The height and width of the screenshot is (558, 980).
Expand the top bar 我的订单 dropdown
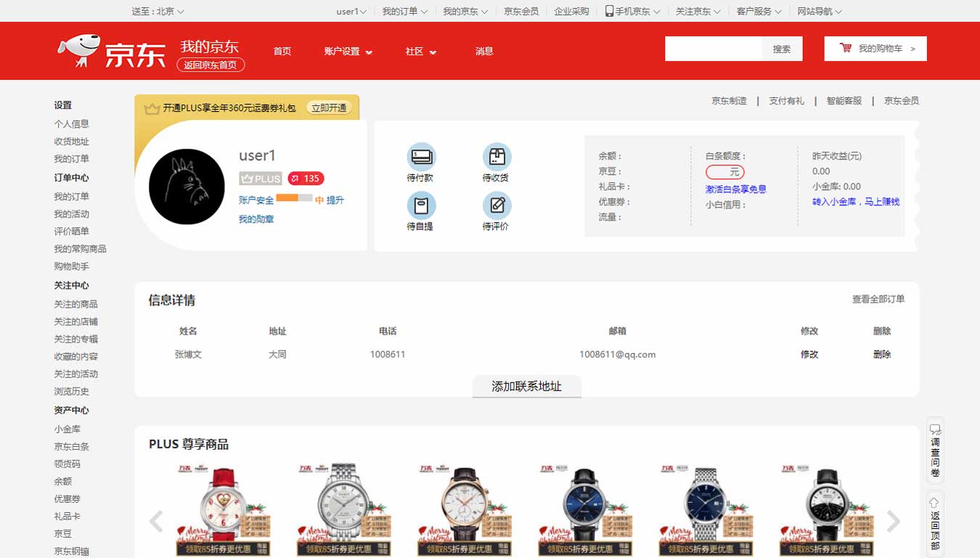(x=405, y=12)
